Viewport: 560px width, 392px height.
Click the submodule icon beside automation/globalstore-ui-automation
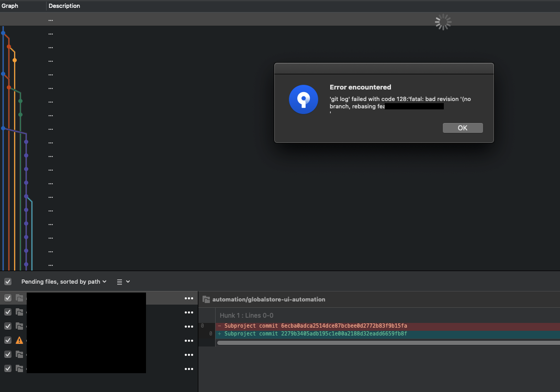point(206,299)
